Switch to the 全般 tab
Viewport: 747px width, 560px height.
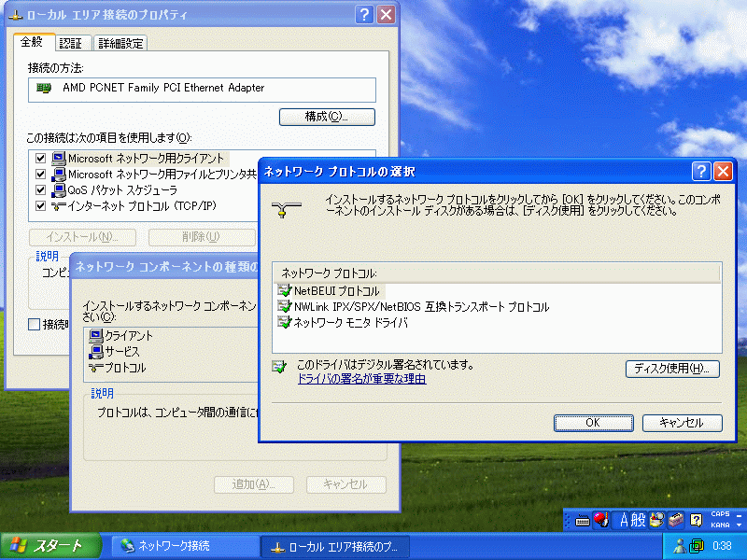pos(32,42)
